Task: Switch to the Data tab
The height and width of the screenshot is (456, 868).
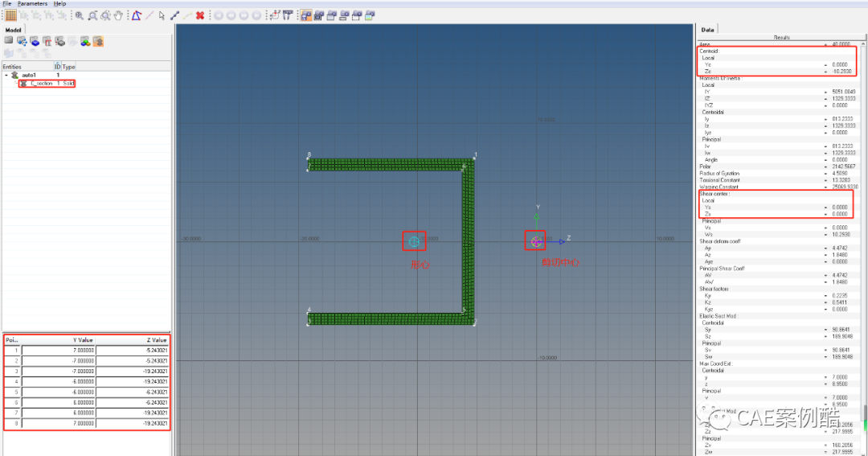Action: coord(707,30)
